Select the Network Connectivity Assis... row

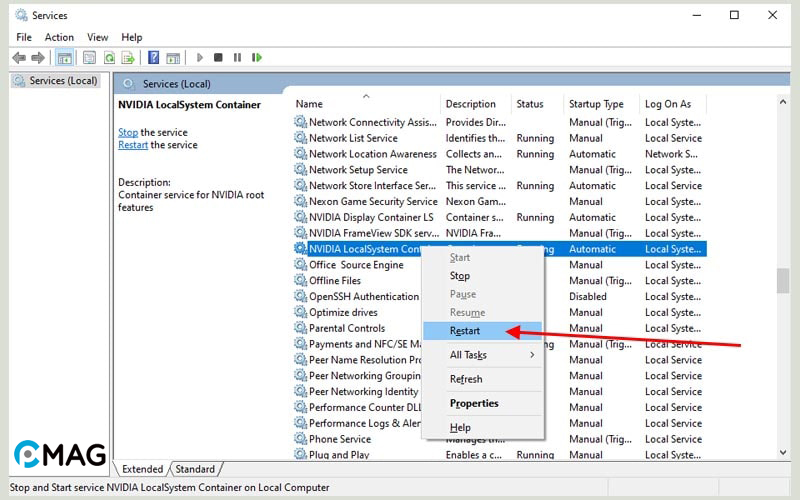pos(500,122)
